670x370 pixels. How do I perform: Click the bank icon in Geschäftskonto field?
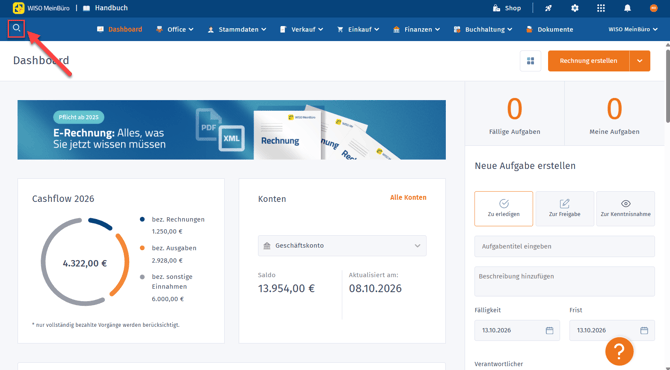click(x=267, y=246)
